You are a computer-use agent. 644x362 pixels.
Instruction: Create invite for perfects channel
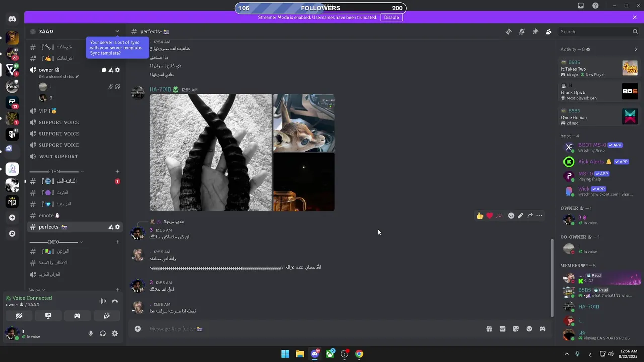tap(111, 227)
